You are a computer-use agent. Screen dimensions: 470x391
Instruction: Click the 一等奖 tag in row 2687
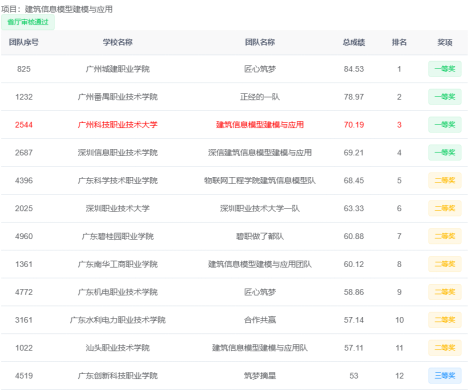(x=445, y=153)
